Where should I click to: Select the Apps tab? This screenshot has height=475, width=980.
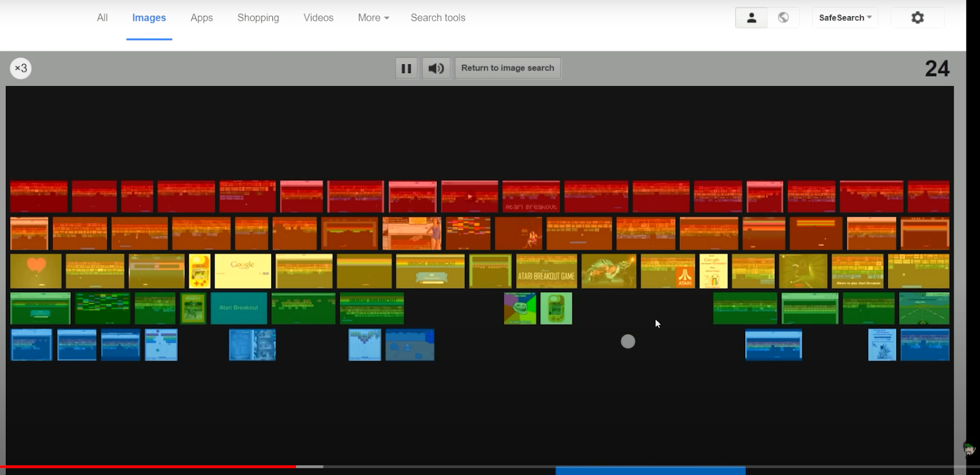point(201,18)
